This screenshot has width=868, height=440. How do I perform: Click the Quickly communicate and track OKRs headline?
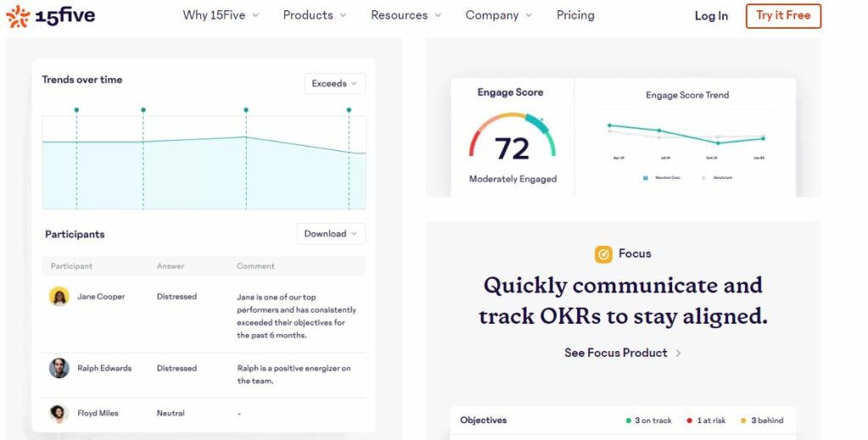[623, 300]
